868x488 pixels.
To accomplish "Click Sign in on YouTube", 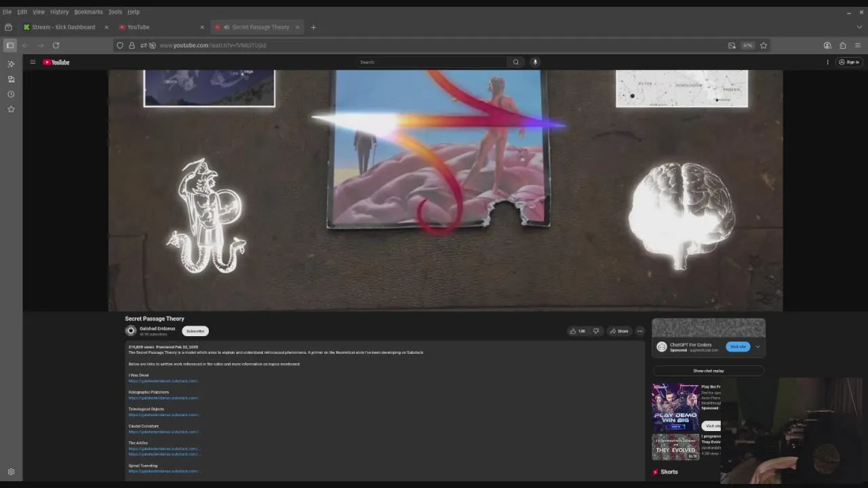I will (849, 62).
